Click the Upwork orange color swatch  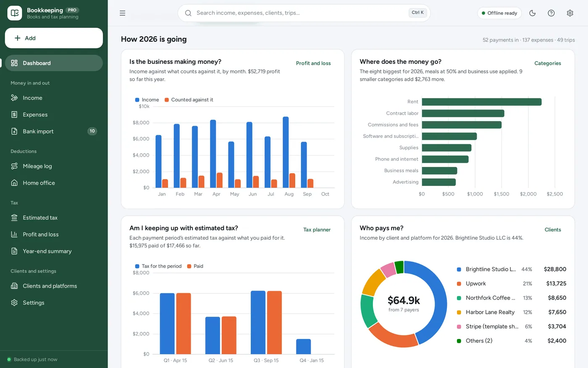tap(459, 284)
